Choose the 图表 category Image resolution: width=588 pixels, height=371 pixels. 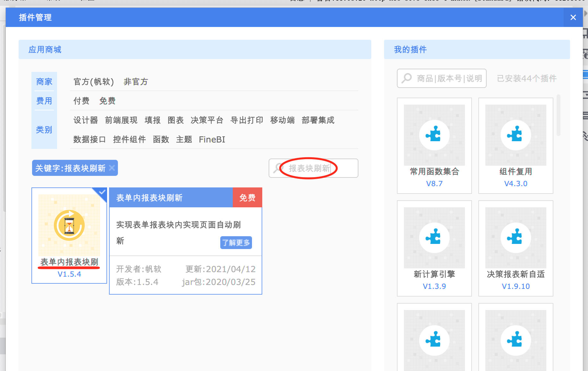[x=176, y=120]
